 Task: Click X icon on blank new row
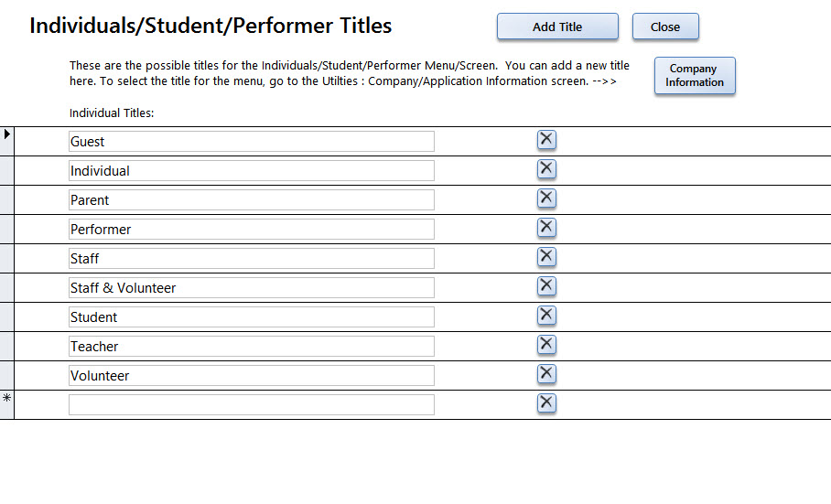[x=546, y=402]
